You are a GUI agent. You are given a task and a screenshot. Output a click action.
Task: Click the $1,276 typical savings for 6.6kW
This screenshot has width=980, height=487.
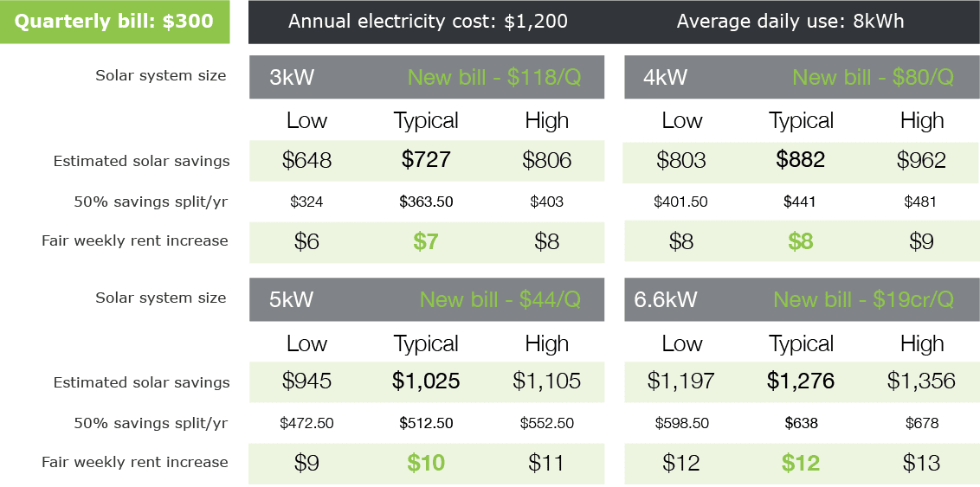[801, 381]
